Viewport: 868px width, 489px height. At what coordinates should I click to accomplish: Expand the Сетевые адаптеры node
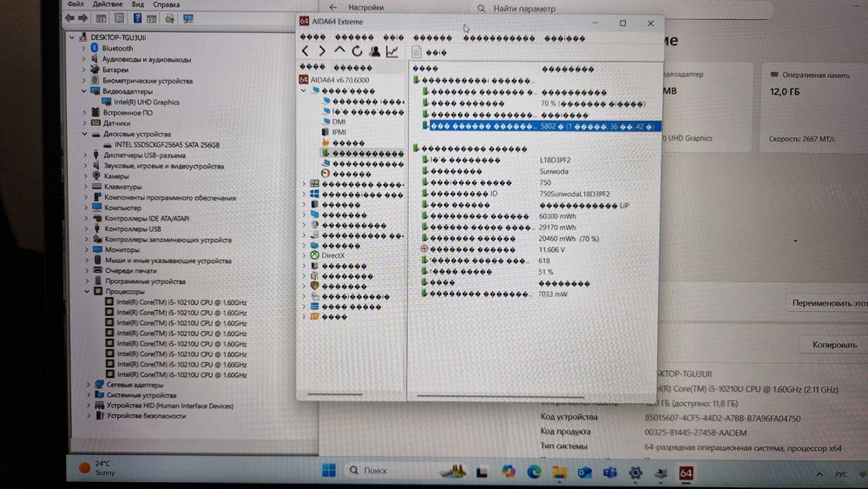[88, 384]
